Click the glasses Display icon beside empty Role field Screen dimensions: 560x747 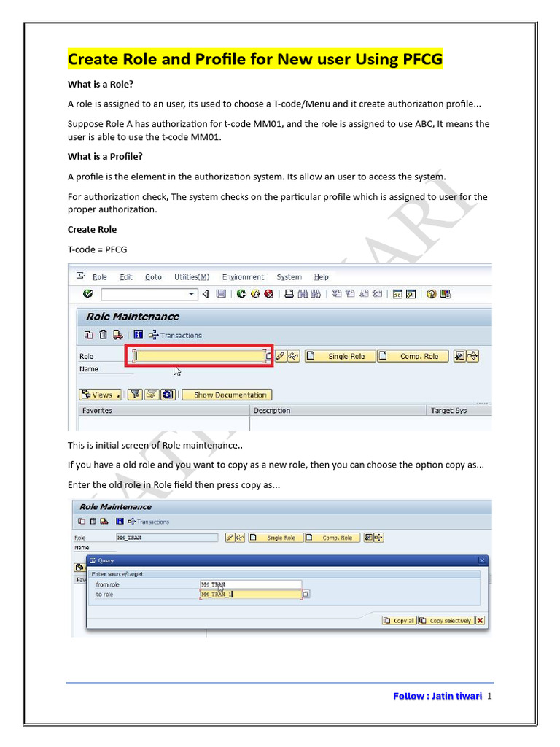pos(294,356)
